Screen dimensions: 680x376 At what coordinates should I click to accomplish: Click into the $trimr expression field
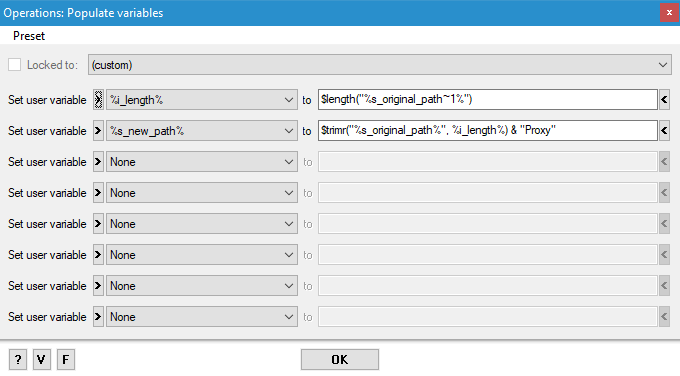click(x=487, y=131)
